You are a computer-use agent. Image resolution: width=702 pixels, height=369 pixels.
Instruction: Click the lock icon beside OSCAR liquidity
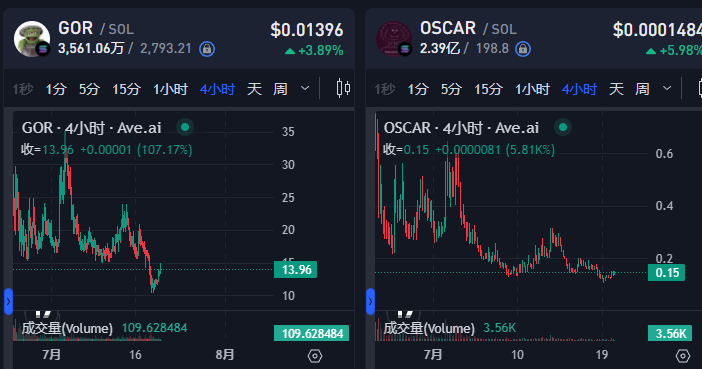[523, 48]
